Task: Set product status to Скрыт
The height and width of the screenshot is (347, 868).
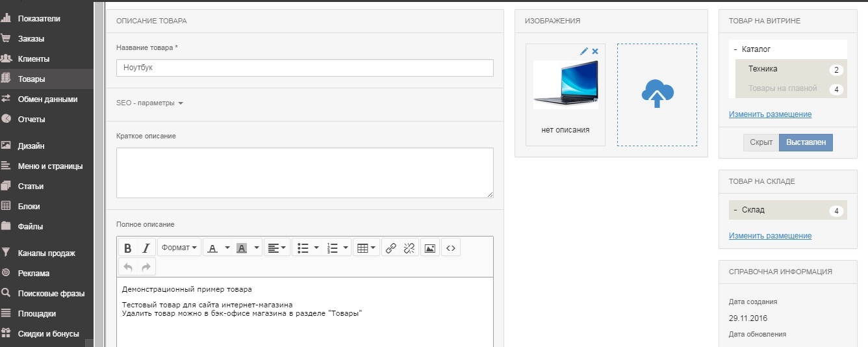Action: (x=761, y=142)
